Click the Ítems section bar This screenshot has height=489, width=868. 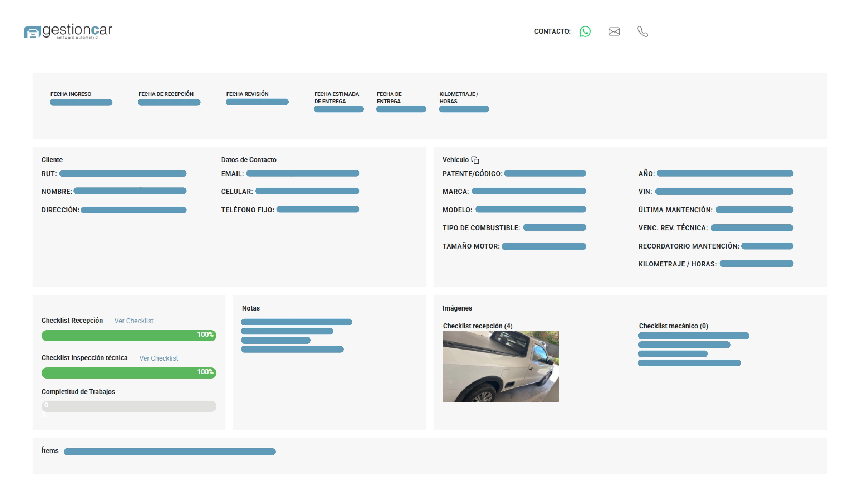(x=170, y=451)
